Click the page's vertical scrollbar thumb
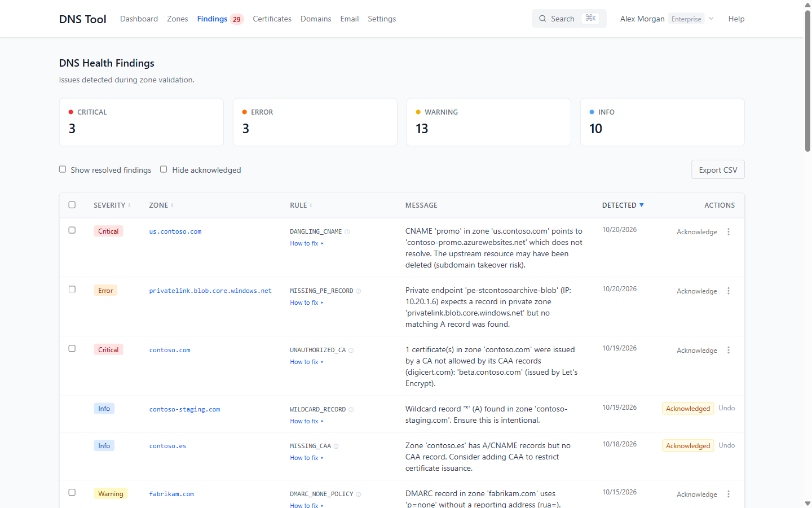 point(807,80)
